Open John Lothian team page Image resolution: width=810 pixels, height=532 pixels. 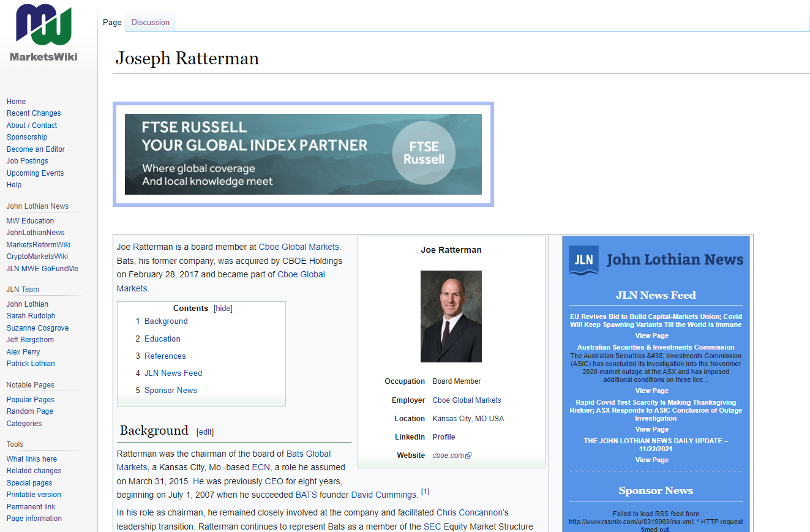pyautogui.click(x=28, y=304)
